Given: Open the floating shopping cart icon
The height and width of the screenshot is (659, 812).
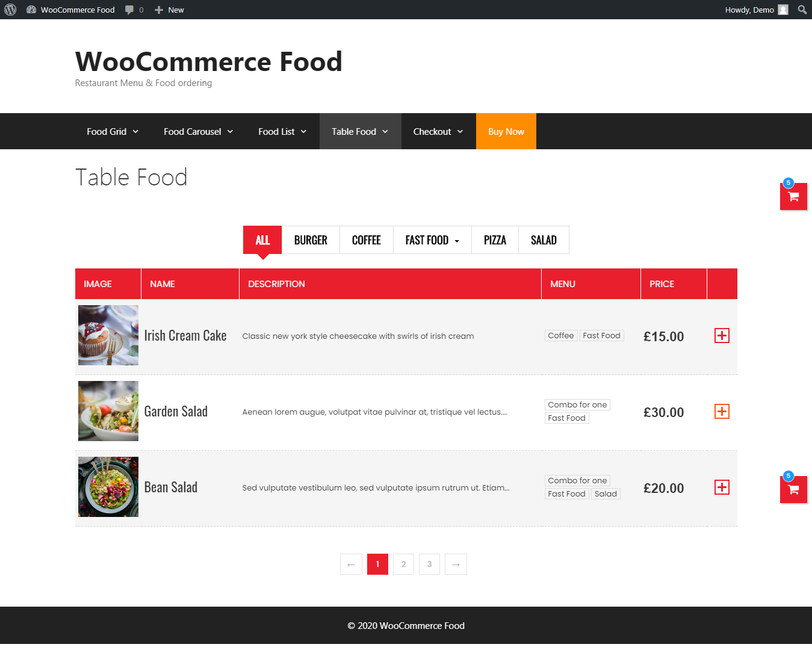Looking at the screenshot, I should tap(793, 196).
